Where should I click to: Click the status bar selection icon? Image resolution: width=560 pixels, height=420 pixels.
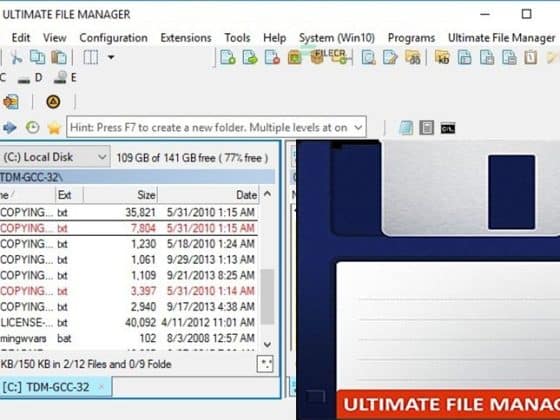point(265,364)
